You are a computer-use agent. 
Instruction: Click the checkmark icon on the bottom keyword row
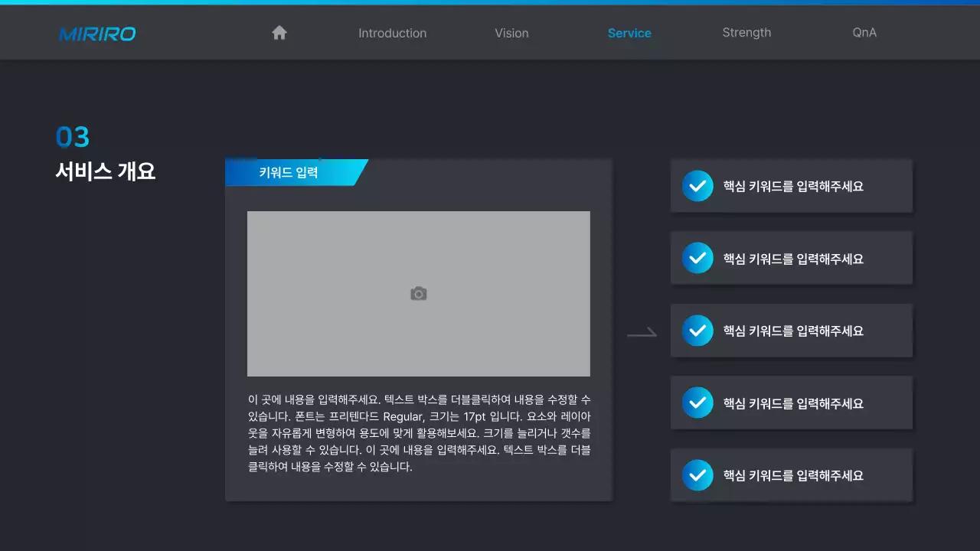(x=697, y=475)
